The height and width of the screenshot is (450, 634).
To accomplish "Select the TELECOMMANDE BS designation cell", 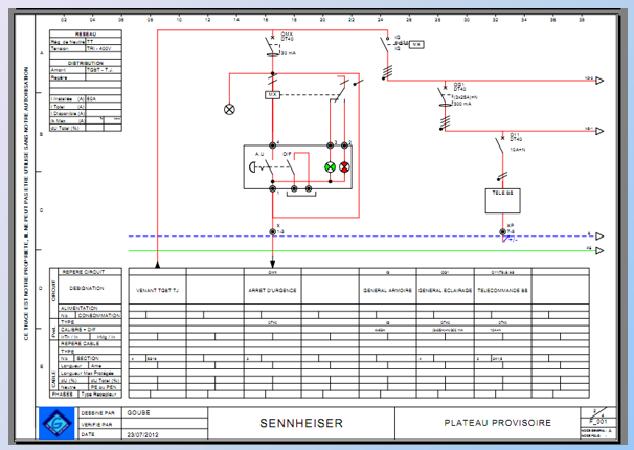I will click(x=503, y=290).
